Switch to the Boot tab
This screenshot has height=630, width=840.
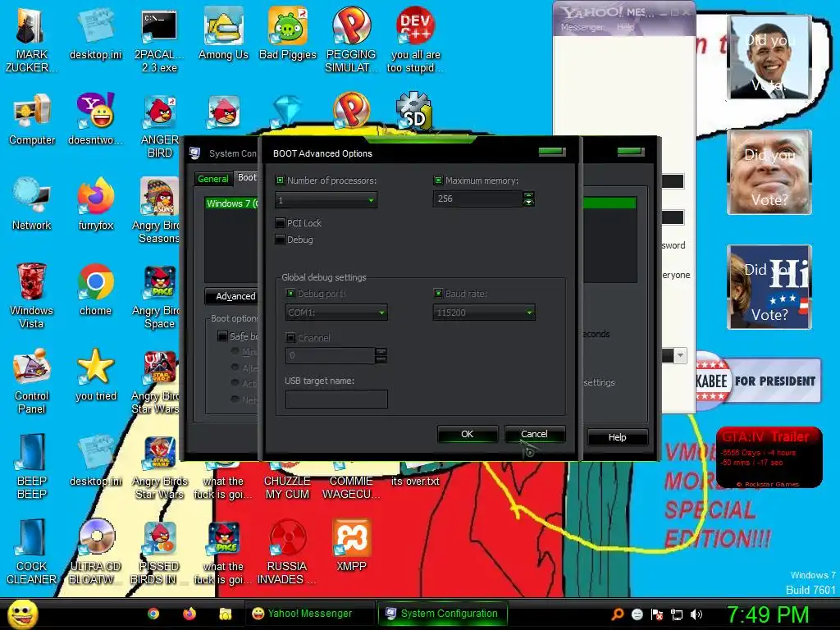[246, 177]
